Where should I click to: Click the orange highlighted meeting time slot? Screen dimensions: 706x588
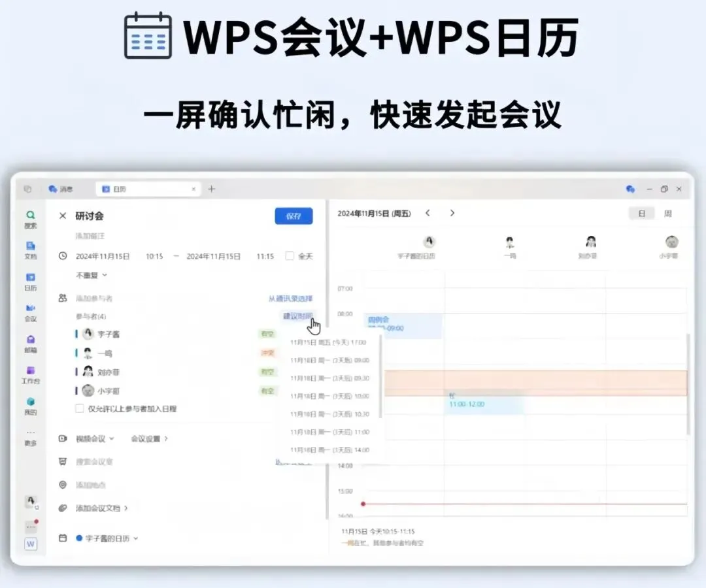tap(536, 384)
